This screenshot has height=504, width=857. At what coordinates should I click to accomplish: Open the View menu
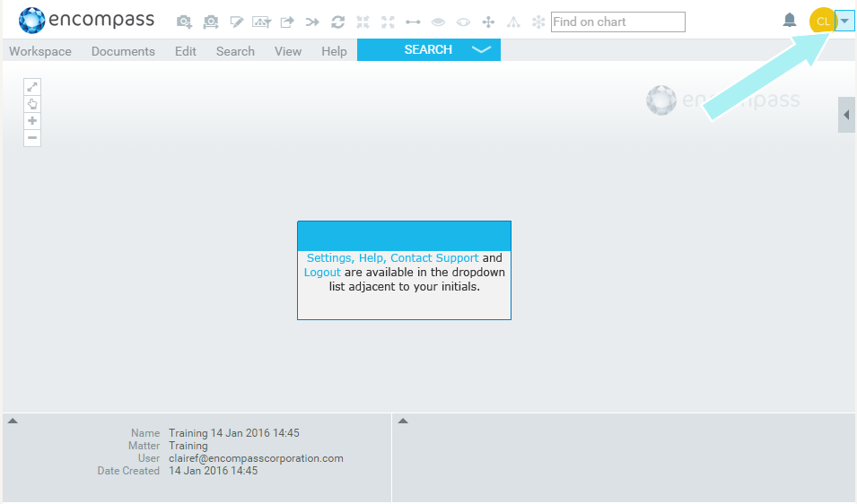(288, 51)
